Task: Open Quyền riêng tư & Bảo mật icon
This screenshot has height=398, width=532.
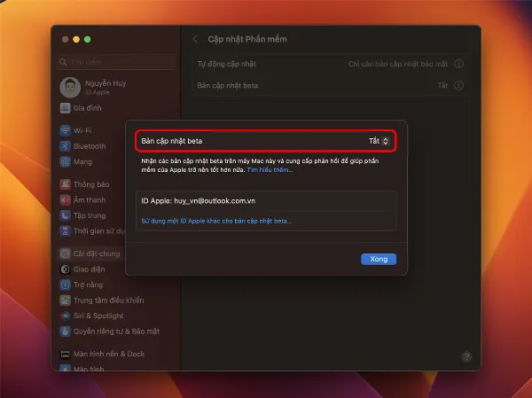Action: pyautogui.click(x=65, y=332)
